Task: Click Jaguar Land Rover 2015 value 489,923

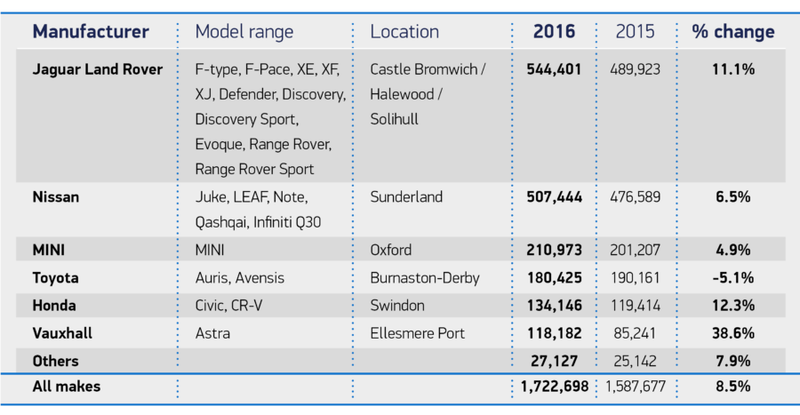Action: click(635, 69)
